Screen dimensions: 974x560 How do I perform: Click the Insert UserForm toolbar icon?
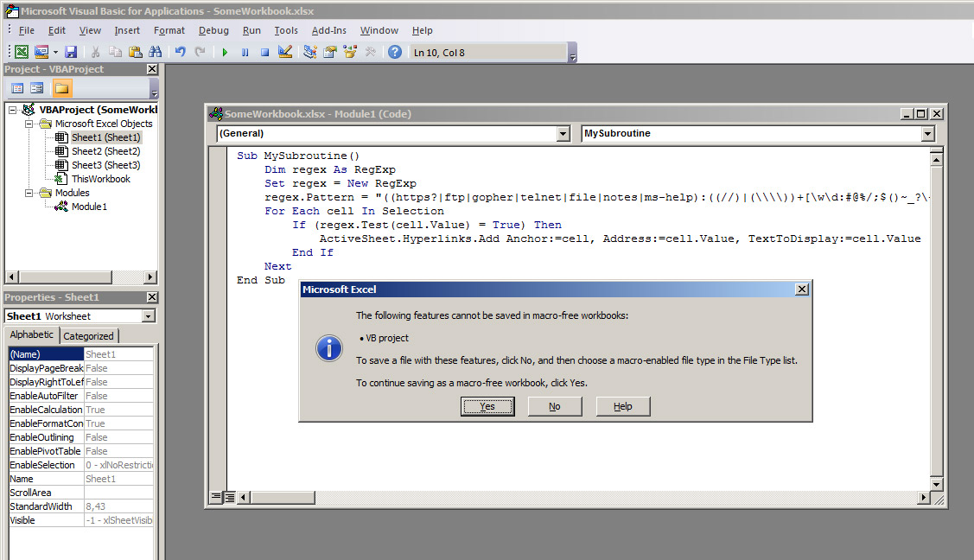41,52
